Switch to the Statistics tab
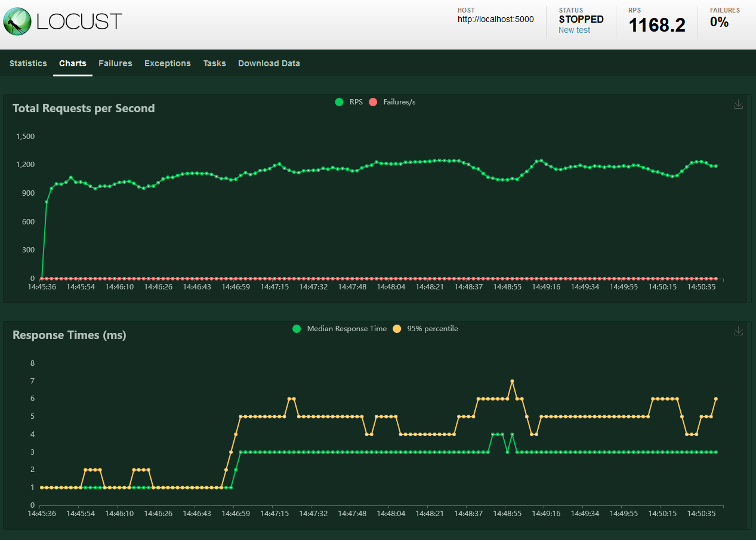 28,63
